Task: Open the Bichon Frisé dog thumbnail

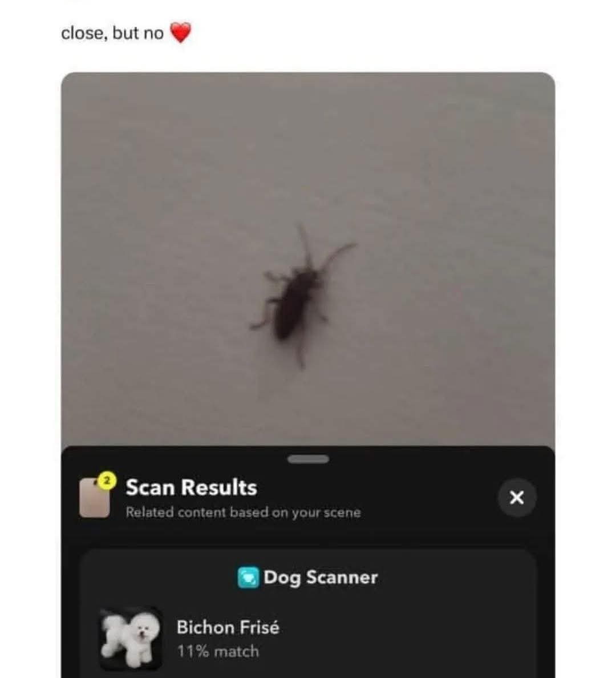Action: [131, 638]
